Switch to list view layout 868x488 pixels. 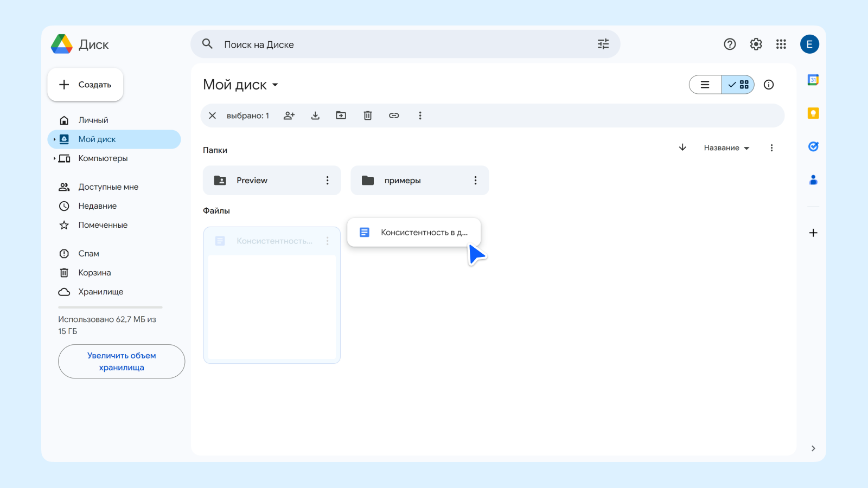tap(705, 85)
